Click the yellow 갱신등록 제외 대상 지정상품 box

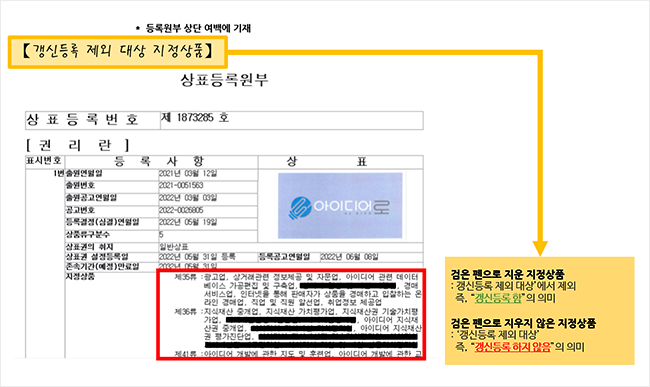118,52
